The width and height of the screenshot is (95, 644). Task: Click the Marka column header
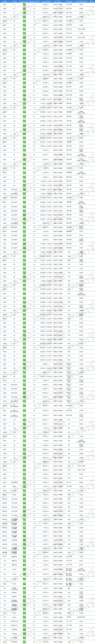click(x=5, y=1)
